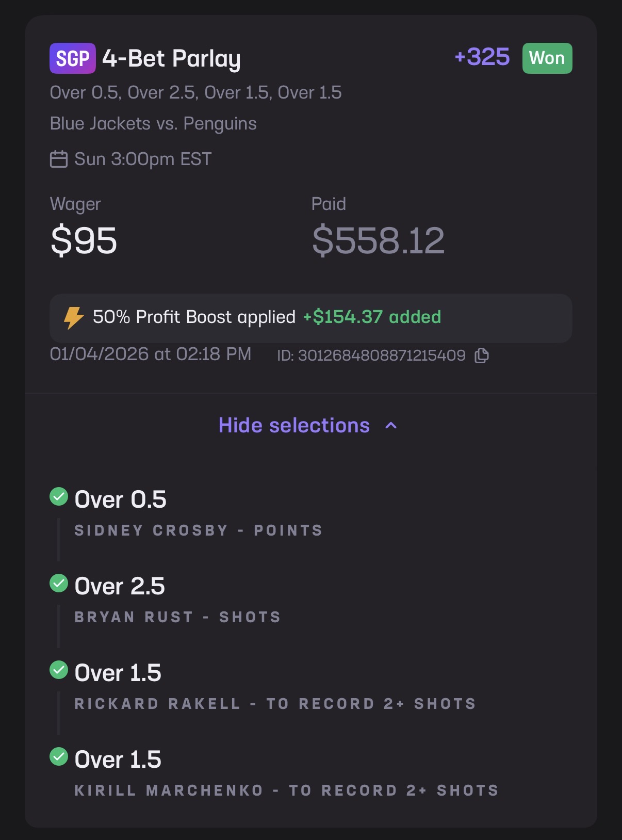Viewport: 622px width, 840px height.
Task: Click green checkmark for Bryan Rust shots
Action: coord(59,584)
